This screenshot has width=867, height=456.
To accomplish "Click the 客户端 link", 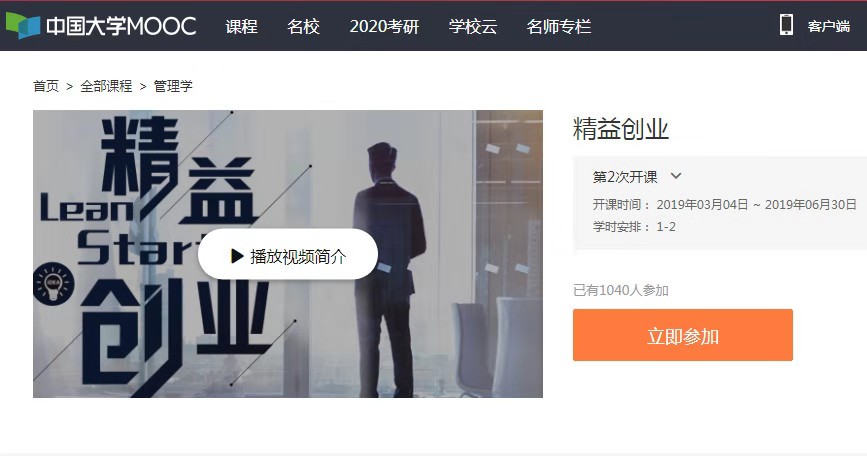I will (x=828, y=26).
